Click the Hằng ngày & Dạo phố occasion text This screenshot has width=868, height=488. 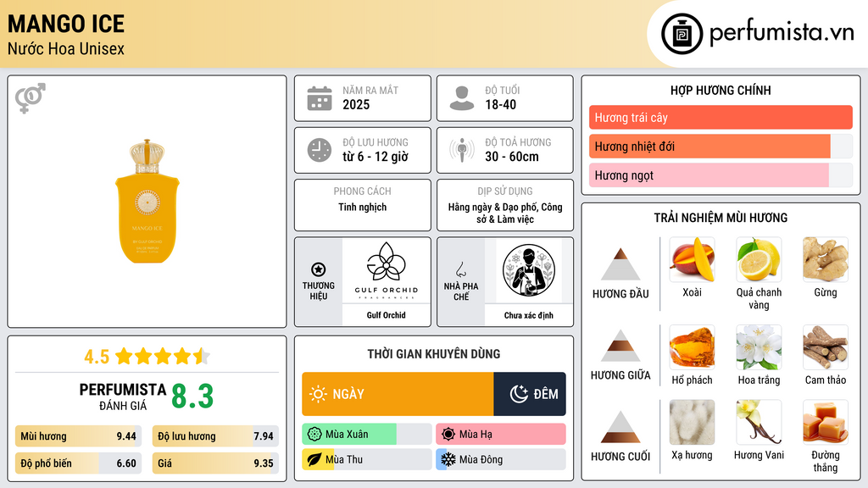coord(505,213)
